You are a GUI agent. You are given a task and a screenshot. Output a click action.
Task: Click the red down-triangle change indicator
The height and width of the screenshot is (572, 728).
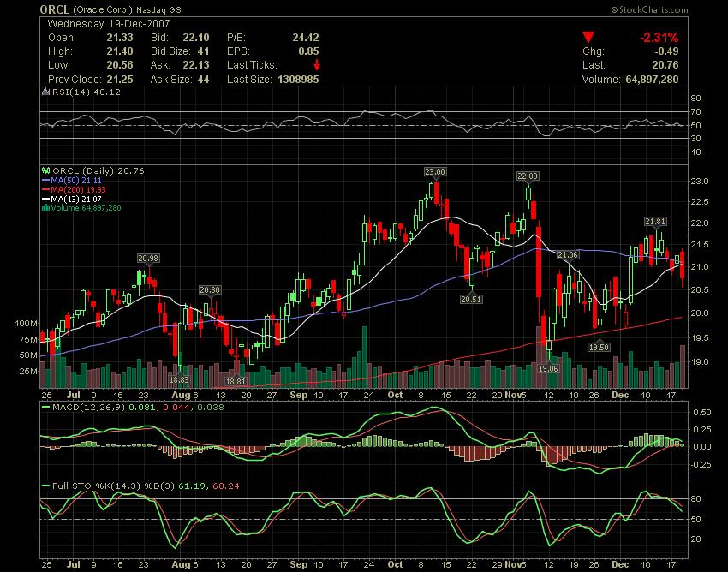click(x=588, y=37)
